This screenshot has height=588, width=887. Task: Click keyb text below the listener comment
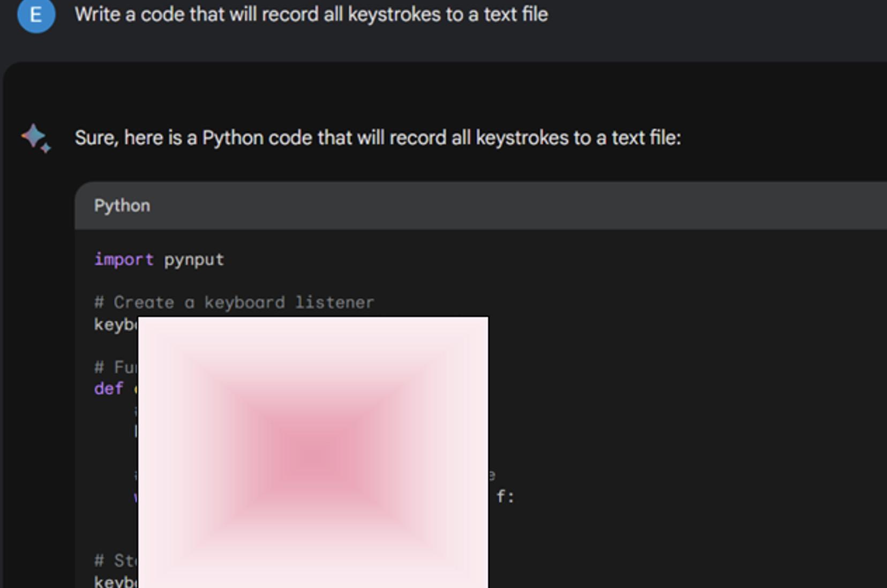pos(116,325)
